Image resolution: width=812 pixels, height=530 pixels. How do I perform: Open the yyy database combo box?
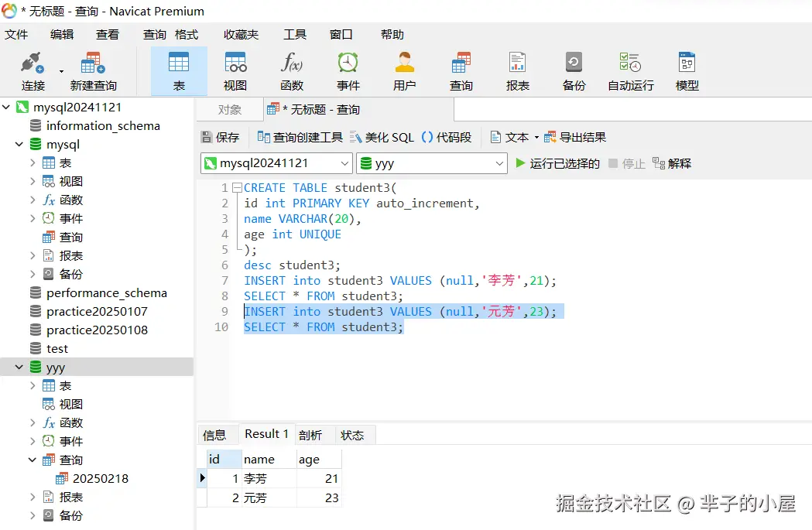(432, 163)
